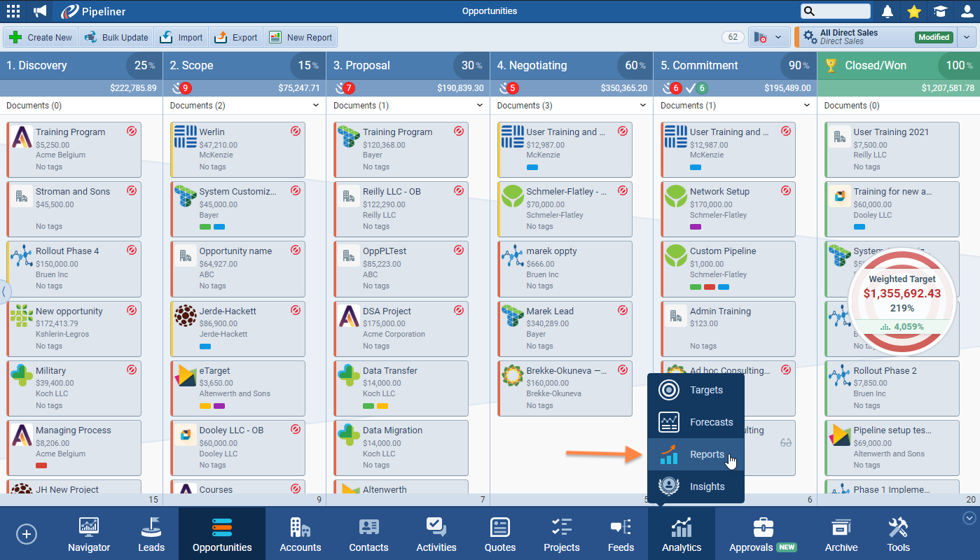Expand Documents (2) in Scope column

pos(316,106)
